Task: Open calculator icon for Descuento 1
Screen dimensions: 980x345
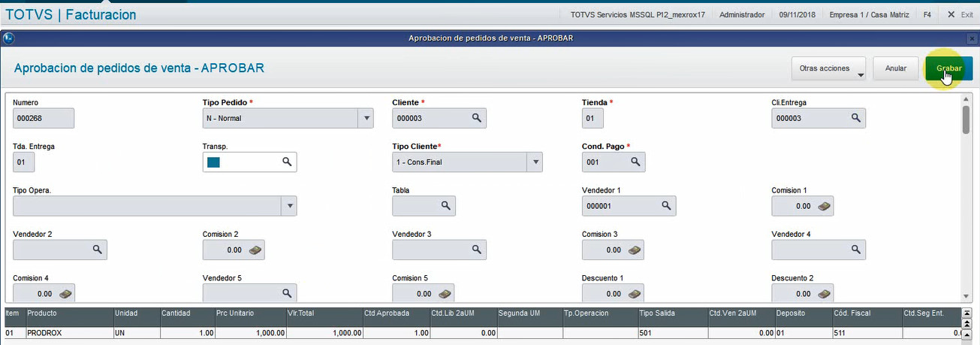Action: [x=634, y=293]
